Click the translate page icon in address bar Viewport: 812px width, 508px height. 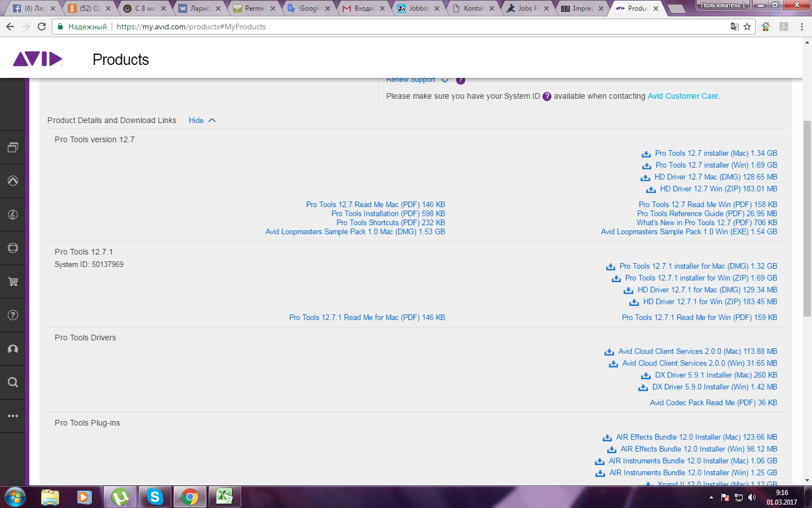(734, 27)
